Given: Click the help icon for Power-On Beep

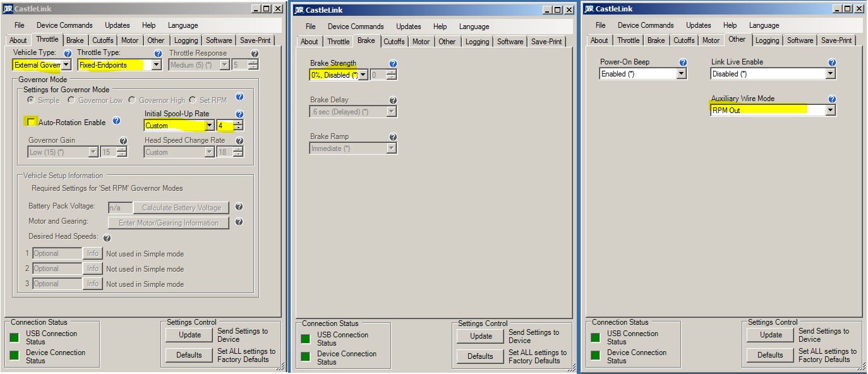Looking at the screenshot, I should pos(683,63).
